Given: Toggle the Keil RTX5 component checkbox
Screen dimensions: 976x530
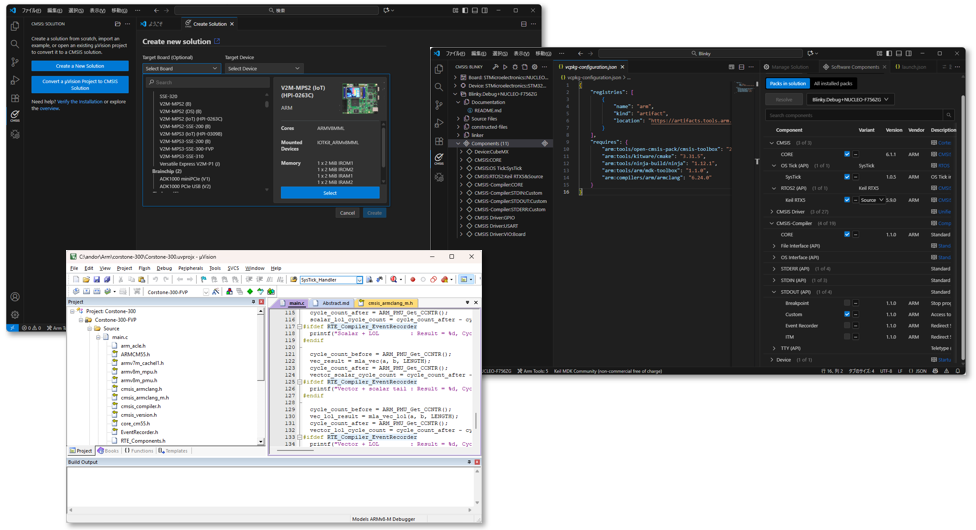Looking at the screenshot, I should [847, 200].
